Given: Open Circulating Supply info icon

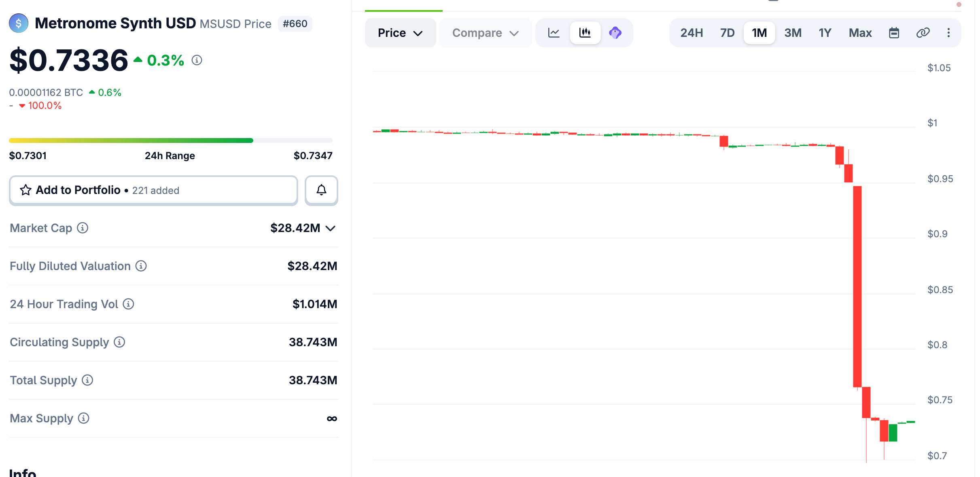Looking at the screenshot, I should coord(119,342).
